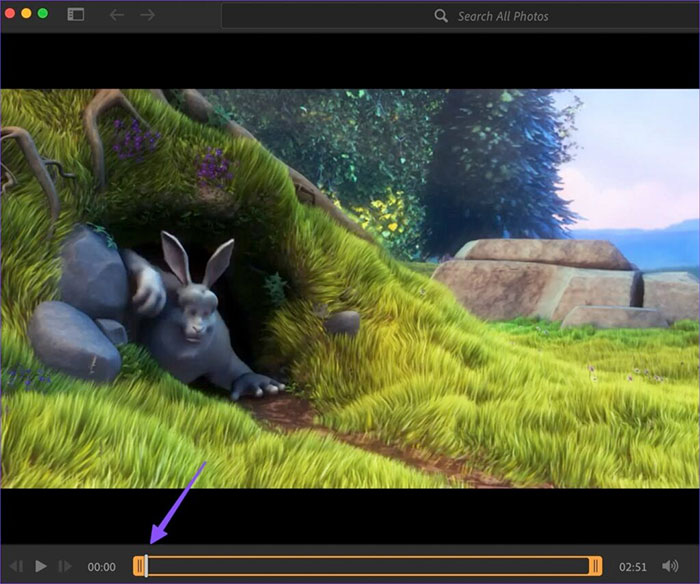Enter full screen with the green button
This screenshot has width=700, height=584.
pyautogui.click(x=43, y=14)
